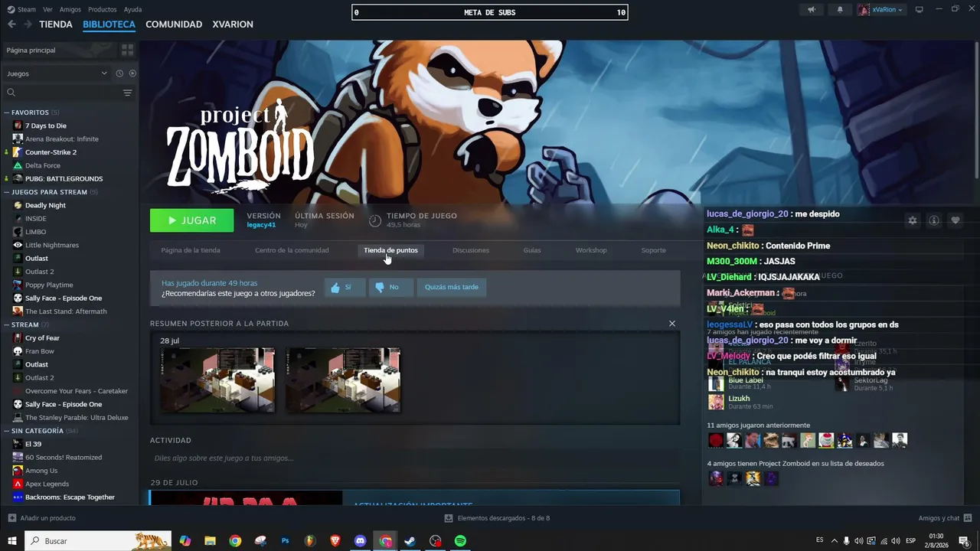Click the green JUGAR button
980x551 pixels.
pos(192,220)
